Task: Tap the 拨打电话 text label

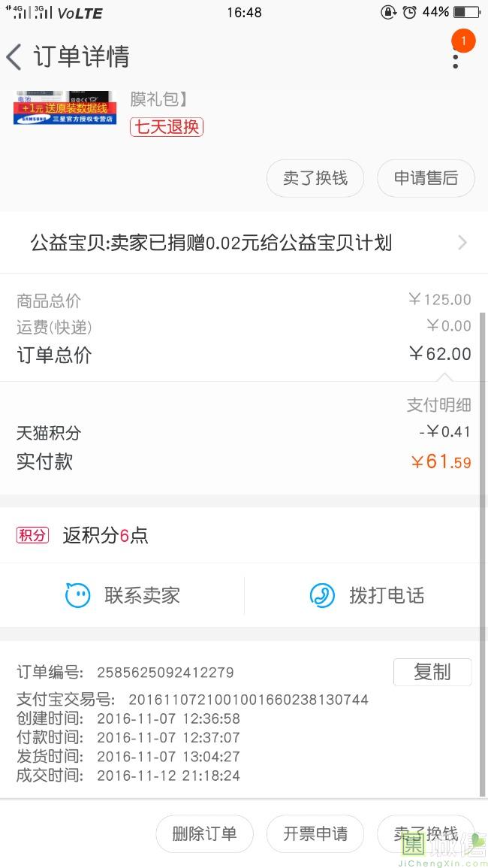Action: tap(387, 596)
